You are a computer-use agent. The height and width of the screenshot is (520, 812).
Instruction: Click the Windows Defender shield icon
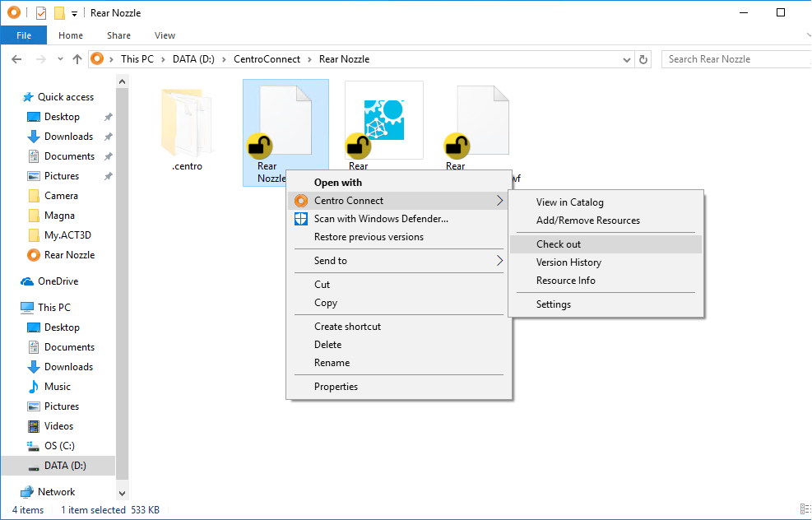click(x=300, y=219)
